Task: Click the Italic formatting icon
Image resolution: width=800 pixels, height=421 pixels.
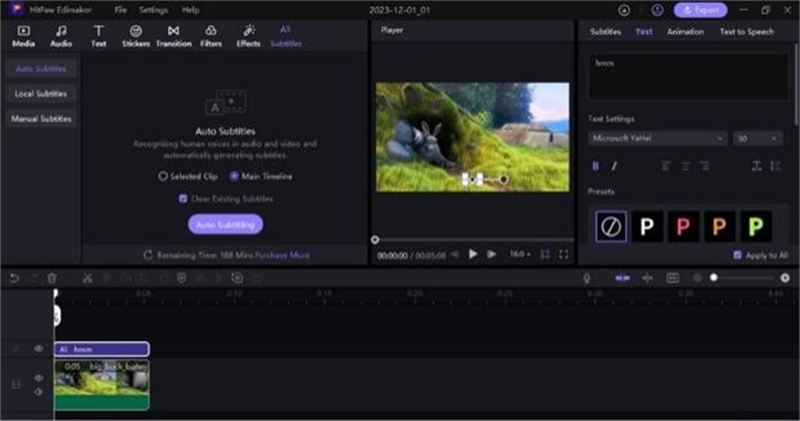Action: pos(614,166)
